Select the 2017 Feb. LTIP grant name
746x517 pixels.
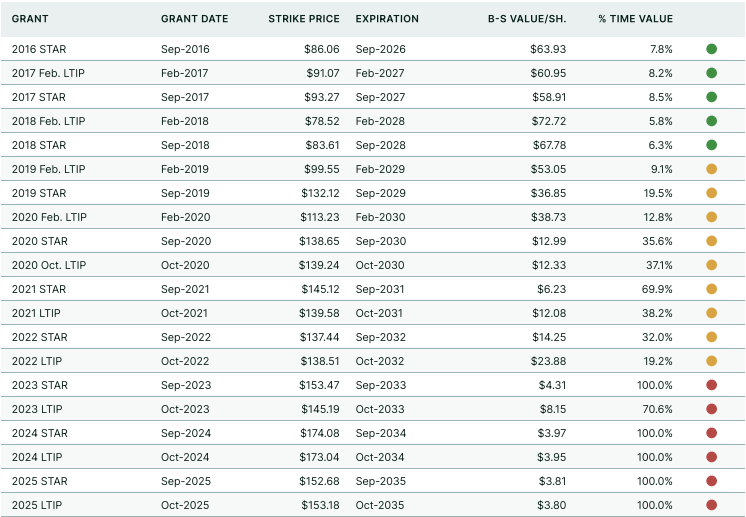coord(48,73)
